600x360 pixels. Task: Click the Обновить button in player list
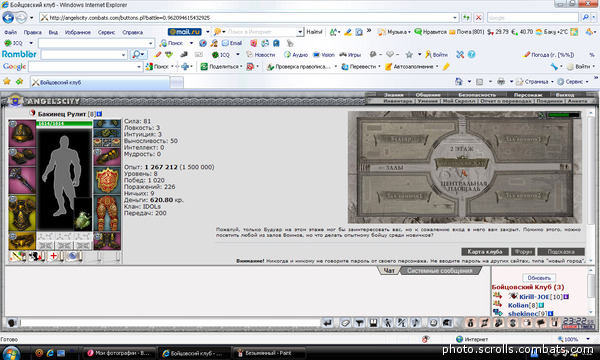(x=539, y=278)
